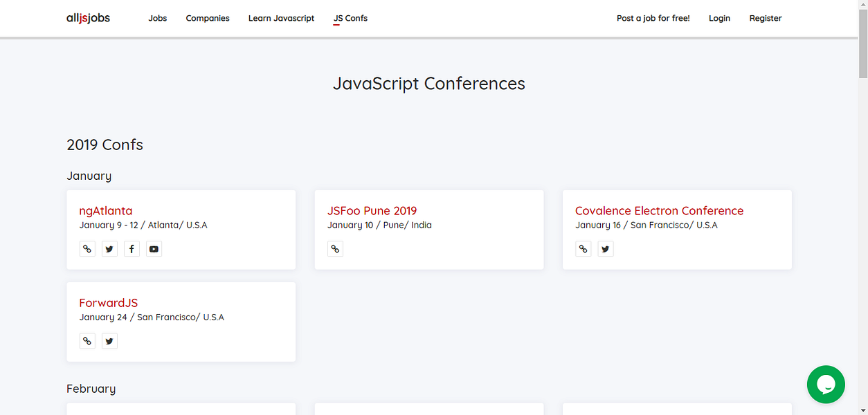Open the JSFoo Pune 2019 title
Screen dimensions: 868x415
pos(372,211)
